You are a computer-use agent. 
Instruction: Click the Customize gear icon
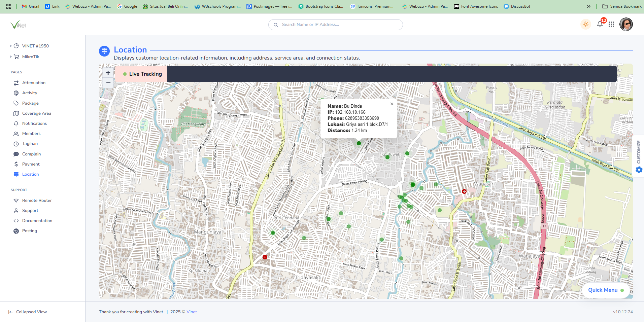point(639,170)
